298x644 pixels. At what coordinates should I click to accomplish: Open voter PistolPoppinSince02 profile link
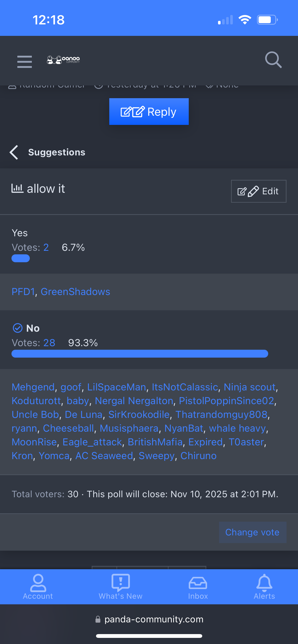tap(226, 401)
